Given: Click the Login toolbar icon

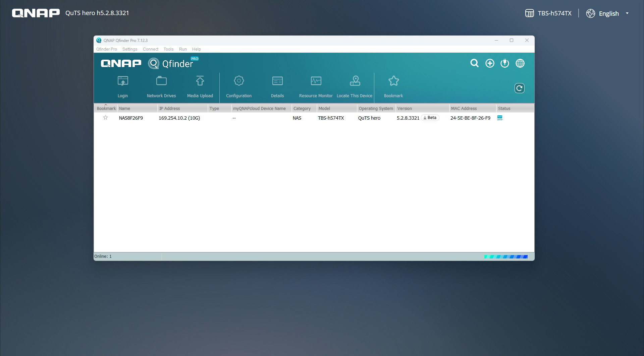Looking at the screenshot, I should click(123, 81).
